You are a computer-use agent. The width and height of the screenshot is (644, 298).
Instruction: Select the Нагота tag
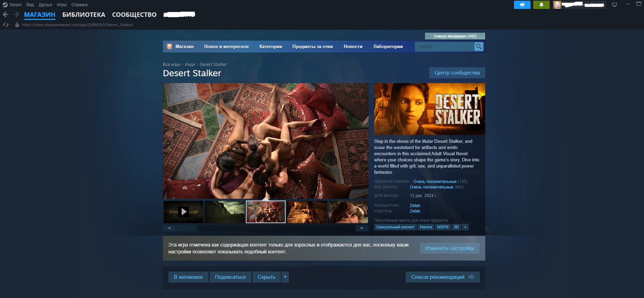coord(426,227)
